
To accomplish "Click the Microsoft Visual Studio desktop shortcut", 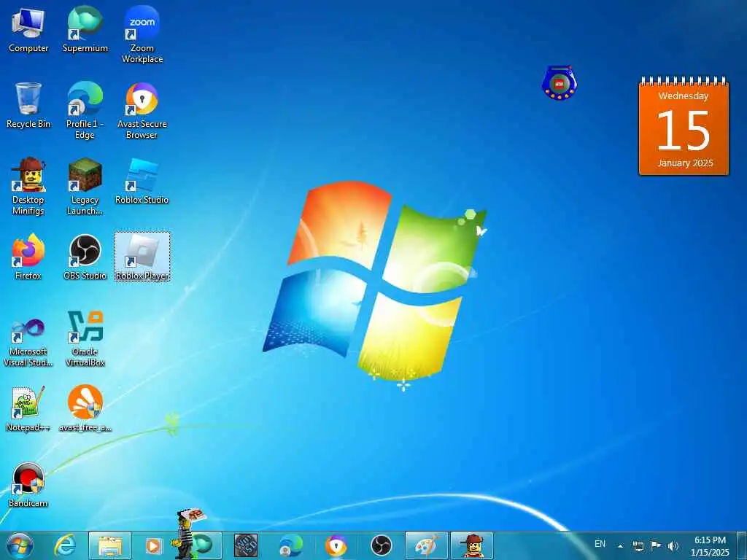I will click(x=28, y=338).
